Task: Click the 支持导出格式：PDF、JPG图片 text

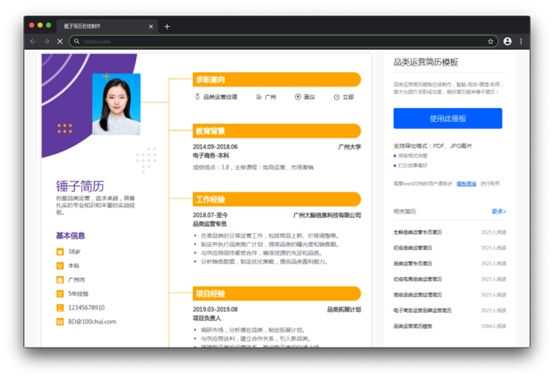Action: 432,146
